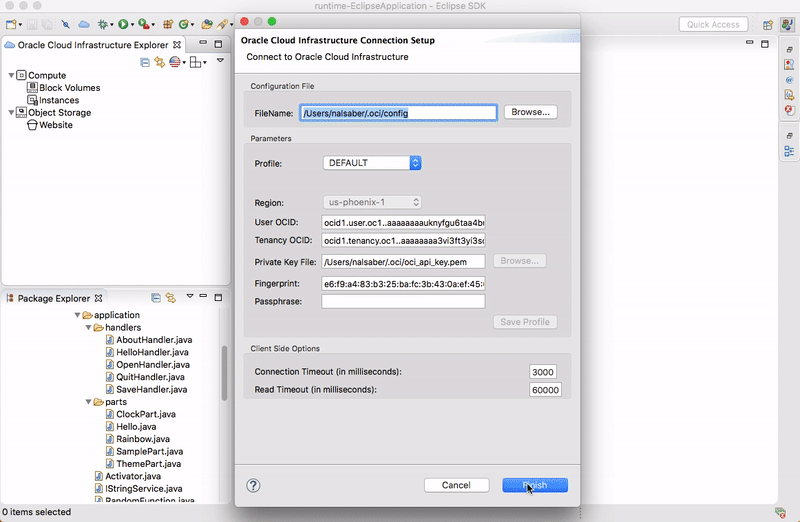Viewport: 800px width, 522px height.
Task: Collapse all in Oracle Cloud Explorer
Action: (x=145, y=62)
